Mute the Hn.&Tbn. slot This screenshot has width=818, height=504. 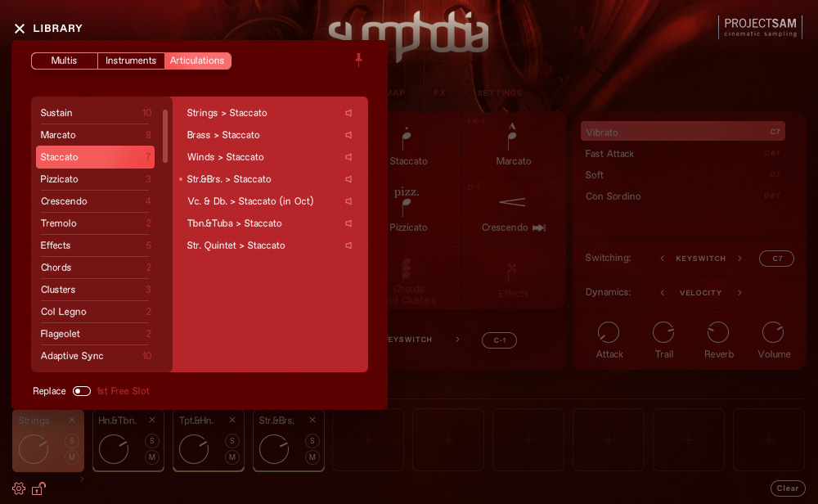coord(152,457)
